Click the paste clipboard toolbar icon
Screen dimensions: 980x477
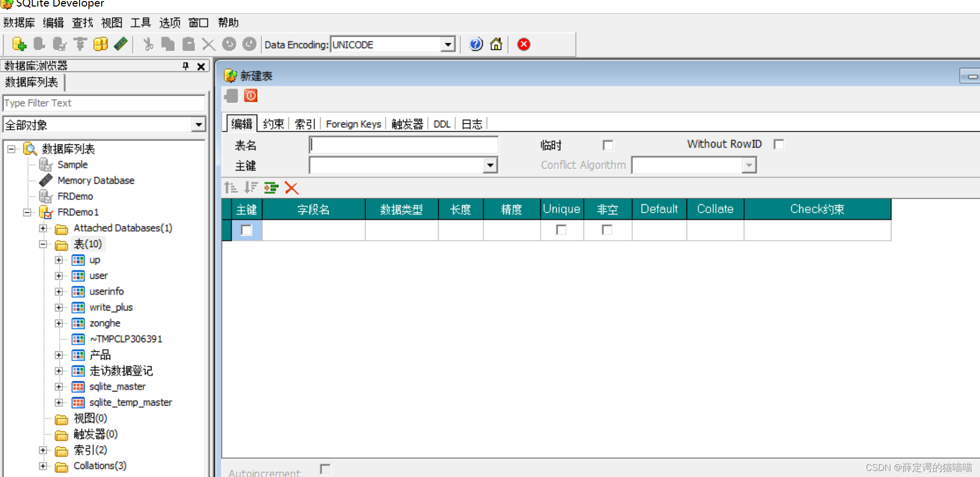point(189,44)
